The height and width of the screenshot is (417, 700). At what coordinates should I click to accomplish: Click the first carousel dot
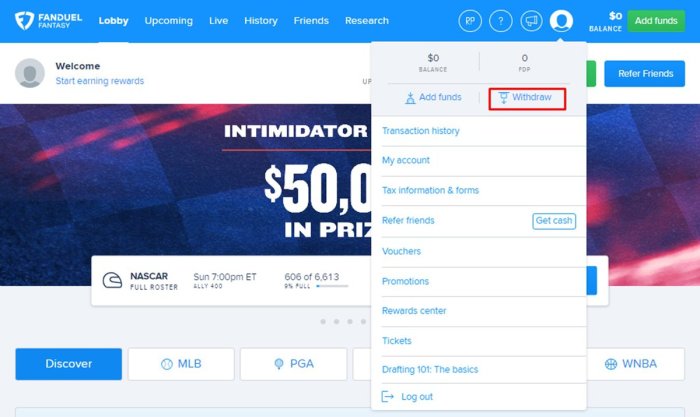tap(323, 321)
